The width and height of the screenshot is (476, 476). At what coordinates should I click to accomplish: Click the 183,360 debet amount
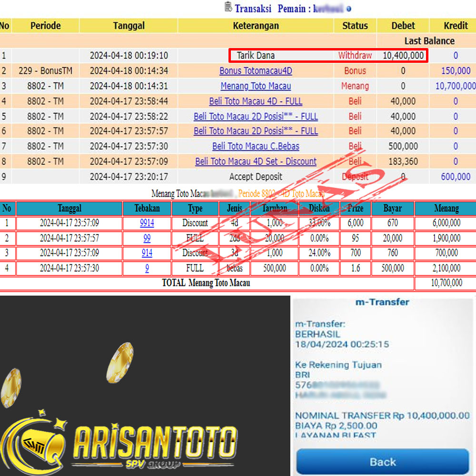(x=403, y=161)
